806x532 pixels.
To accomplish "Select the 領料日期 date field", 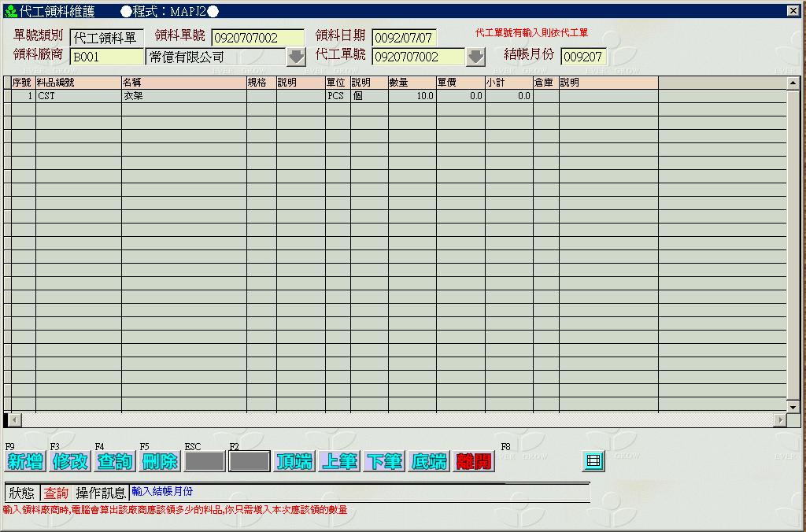I will click(x=404, y=38).
